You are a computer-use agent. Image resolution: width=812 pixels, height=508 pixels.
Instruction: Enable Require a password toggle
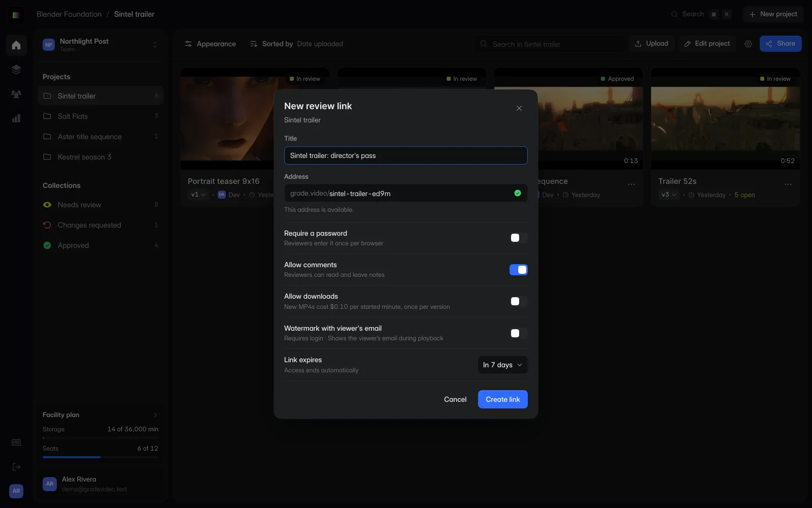519,238
